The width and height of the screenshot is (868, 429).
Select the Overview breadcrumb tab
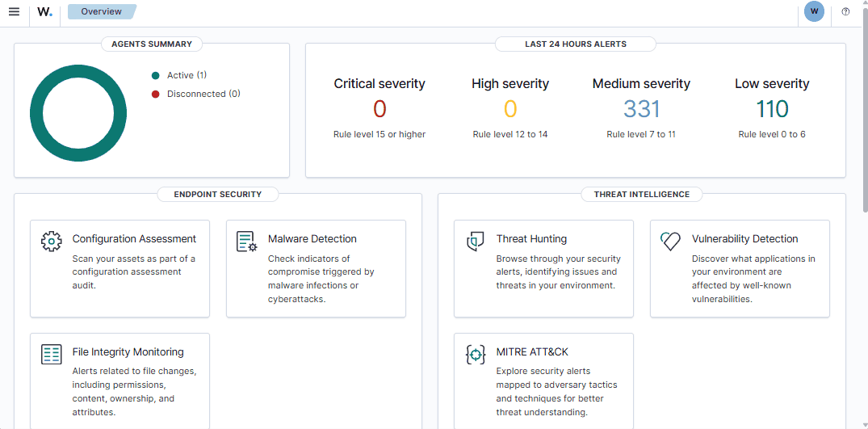pyautogui.click(x=102, y=11)
